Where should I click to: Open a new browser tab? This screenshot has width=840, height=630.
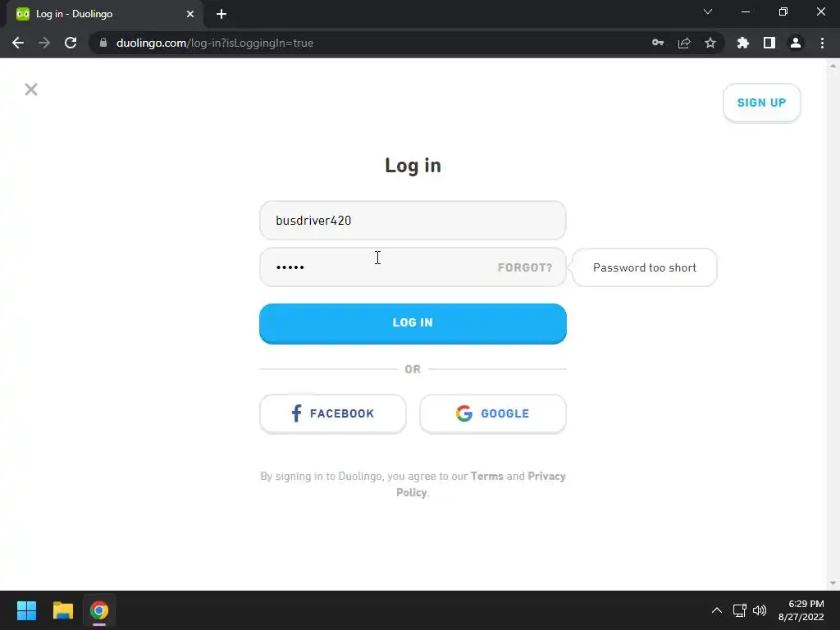pyautogui.click(x=221, y=14)
